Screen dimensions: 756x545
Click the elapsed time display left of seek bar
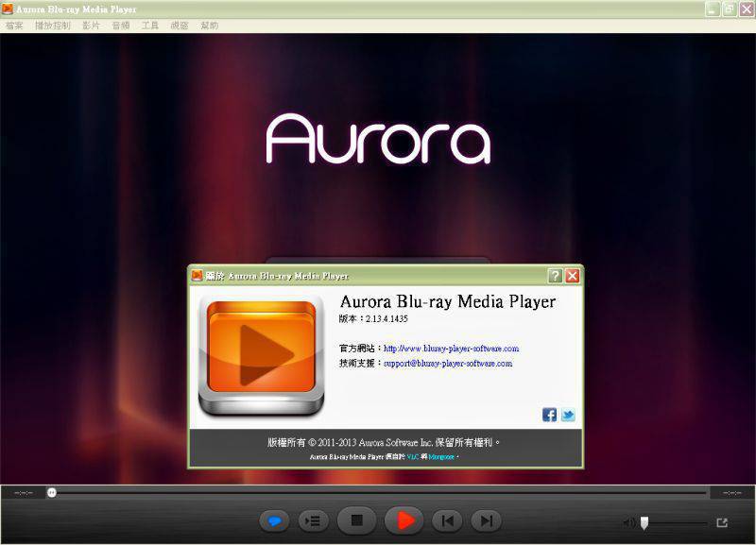tap(23, 493)
